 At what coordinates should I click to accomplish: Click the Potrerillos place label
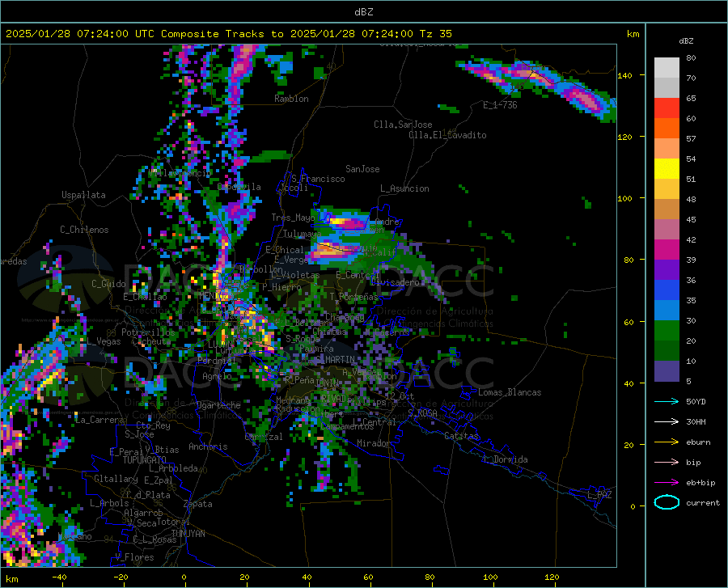point(148,332)
